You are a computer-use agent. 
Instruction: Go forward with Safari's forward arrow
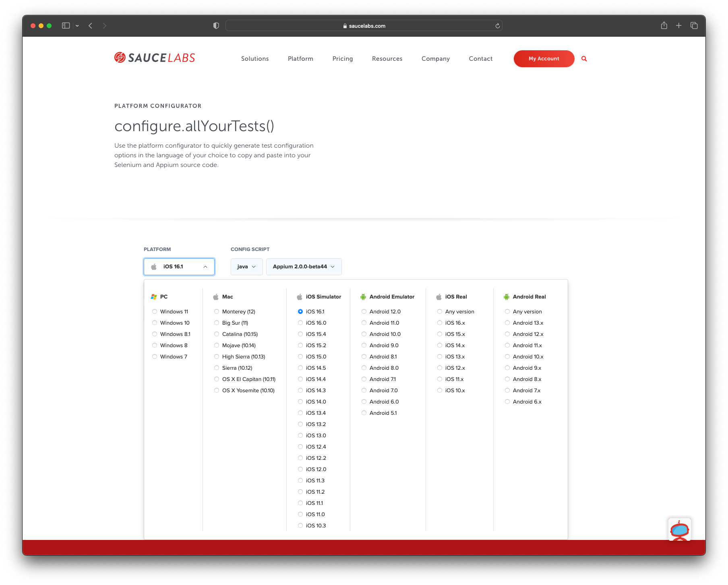click(105, 26)
